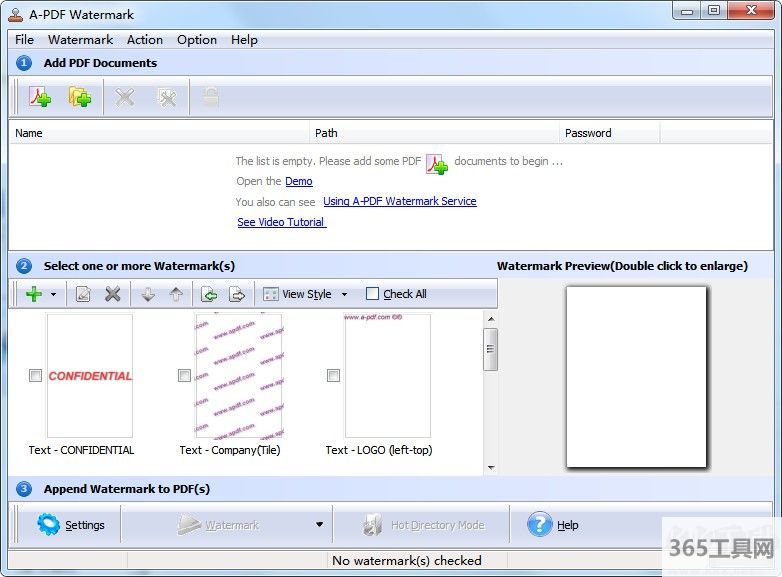Expand the Watermark button dropdown arrow
Screen dimensions: 782x577
(x=319, y=525)
